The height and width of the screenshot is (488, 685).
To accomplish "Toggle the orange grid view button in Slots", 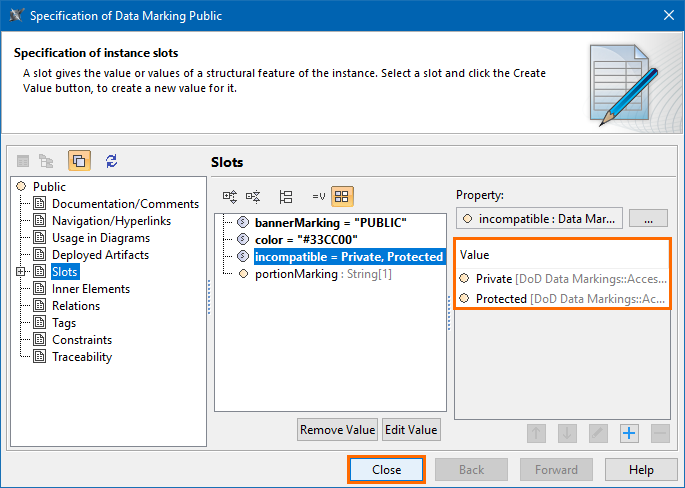I will (x=343, y=197).
